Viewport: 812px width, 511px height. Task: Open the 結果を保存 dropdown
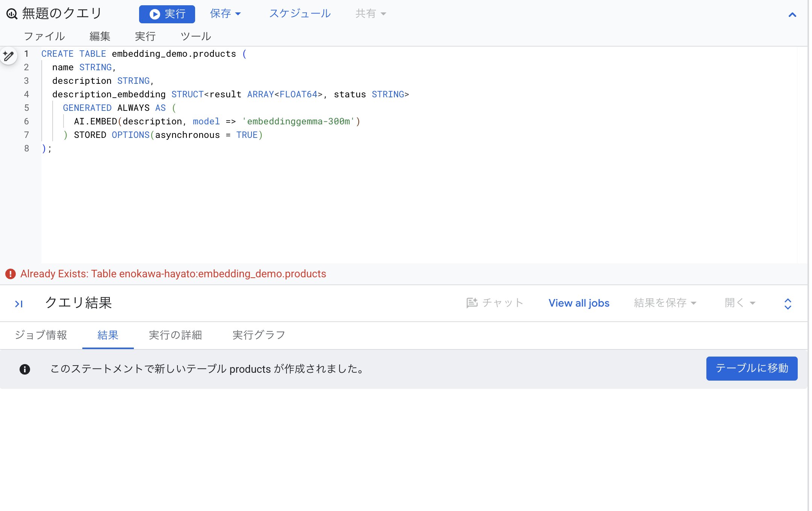(665, 303)
